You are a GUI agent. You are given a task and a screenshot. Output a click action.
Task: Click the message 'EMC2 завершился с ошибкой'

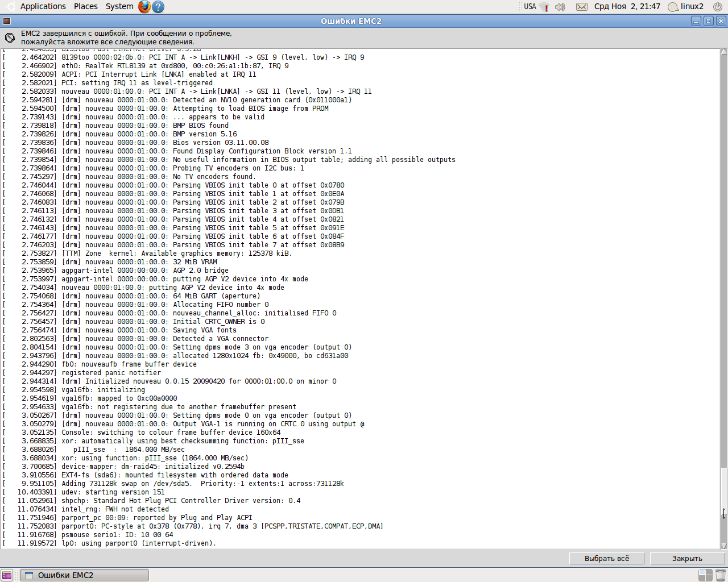point(126,38)
